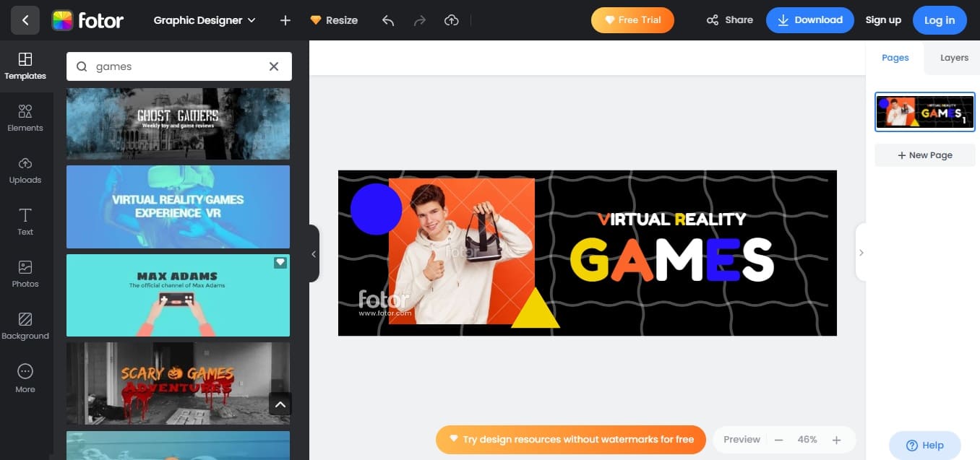Click premium heart badge on Max Adams template
This screenshot has width=980, height=460.
pos(280,263)
